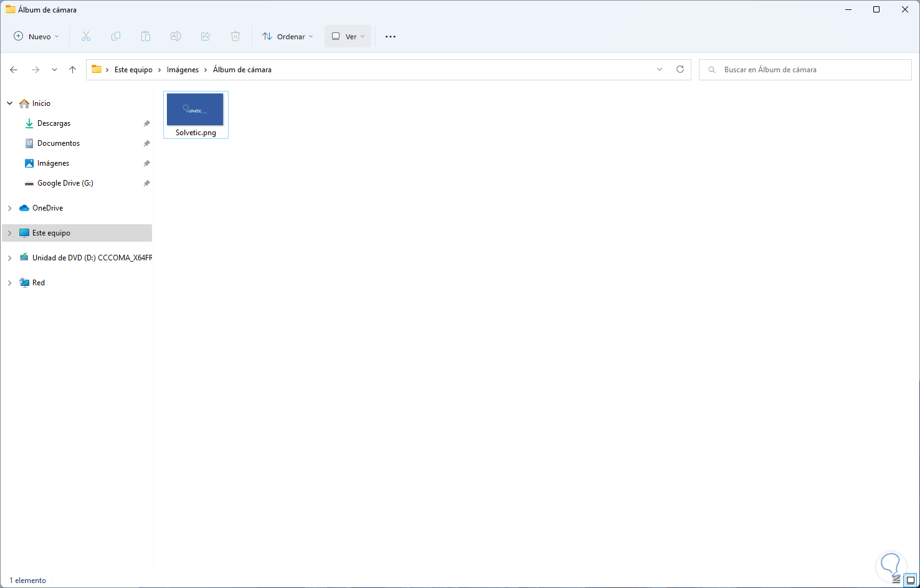Go up one folder level arrow
Screen dimensions: 920x588
(73, 70)
